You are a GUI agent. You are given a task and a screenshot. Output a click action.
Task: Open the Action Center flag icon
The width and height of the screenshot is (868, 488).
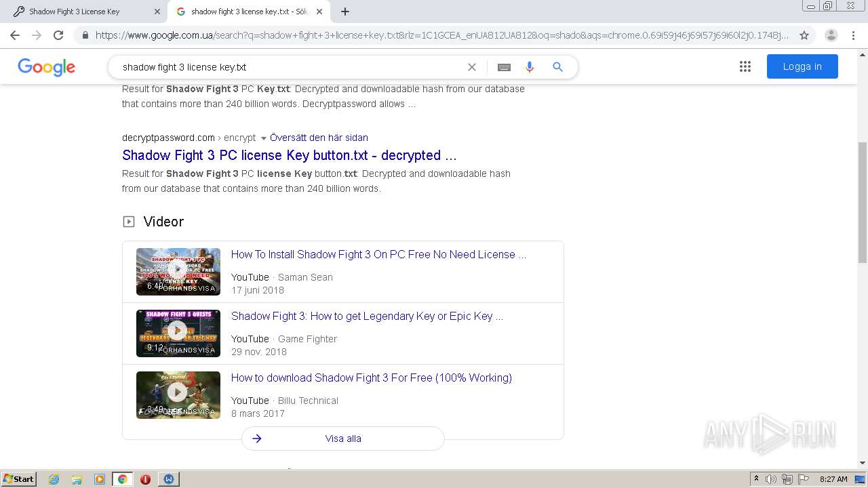tap(804, 479)
